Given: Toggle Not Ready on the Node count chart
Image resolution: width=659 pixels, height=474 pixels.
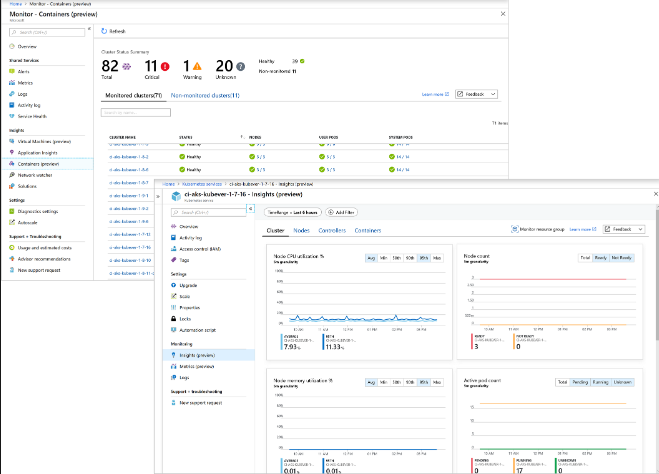Looking at the screenshot, I should point(622,258).
